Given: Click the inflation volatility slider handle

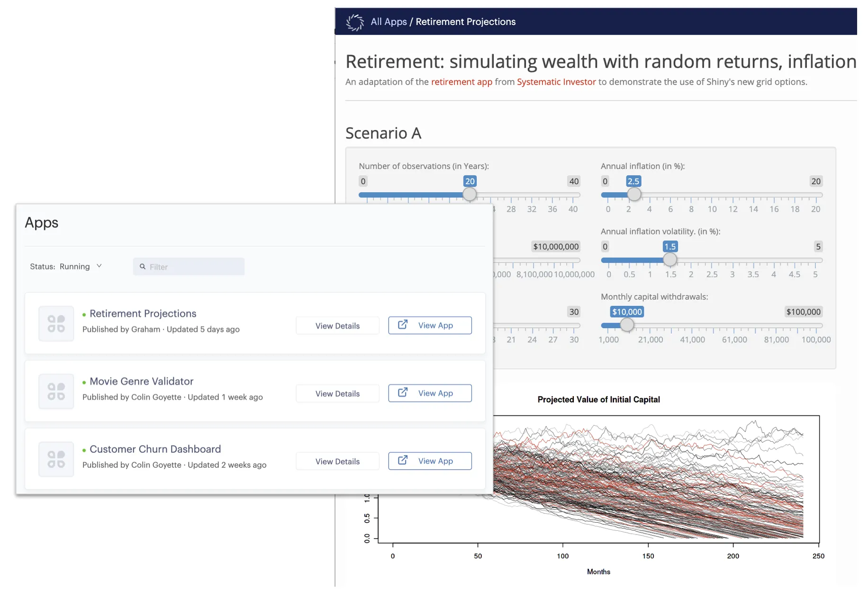Looking at the screenshot, I should [x=669, y=259].
